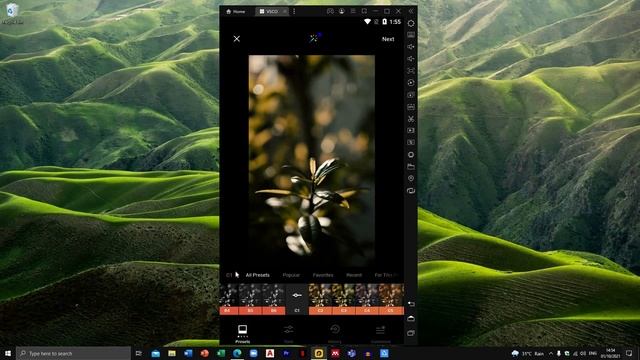Close the VSCO editor with the X
Screen dimensions: 640x360
tap(237, 39)
